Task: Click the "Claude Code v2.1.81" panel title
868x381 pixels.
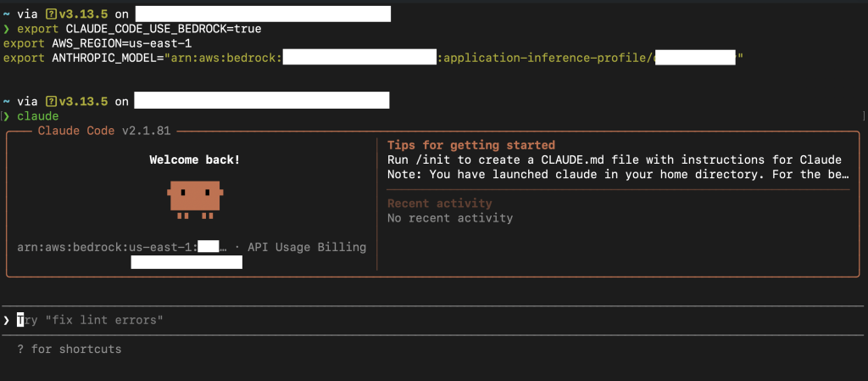Action: [103, 131]
